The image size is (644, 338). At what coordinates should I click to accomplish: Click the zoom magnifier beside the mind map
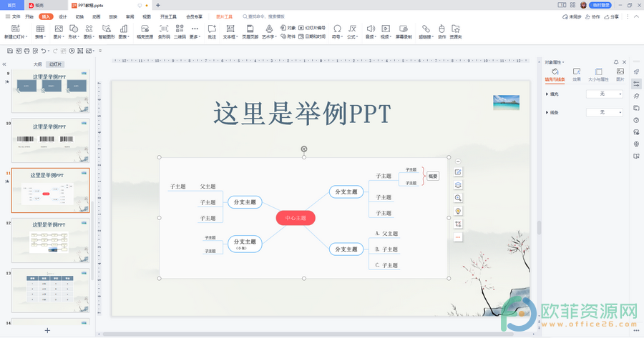[458, 198]
